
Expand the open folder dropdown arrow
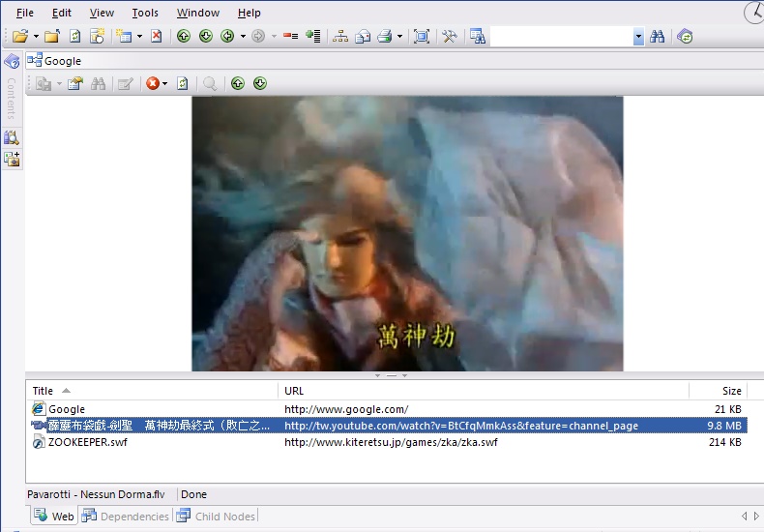(x=36, y=36)
